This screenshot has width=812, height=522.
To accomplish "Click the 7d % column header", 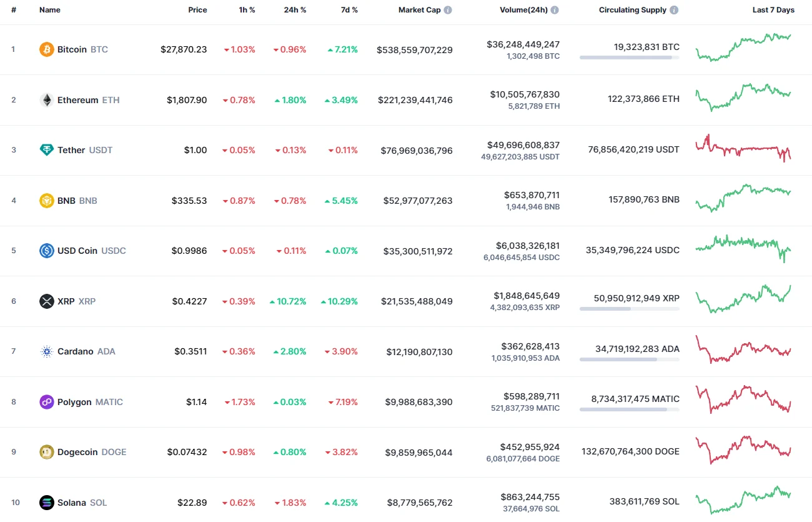I will point(349,9).
